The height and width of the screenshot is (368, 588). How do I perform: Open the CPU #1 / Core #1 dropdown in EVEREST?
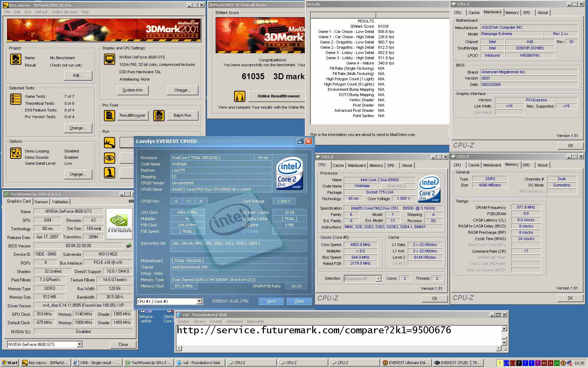coord(199,301)
